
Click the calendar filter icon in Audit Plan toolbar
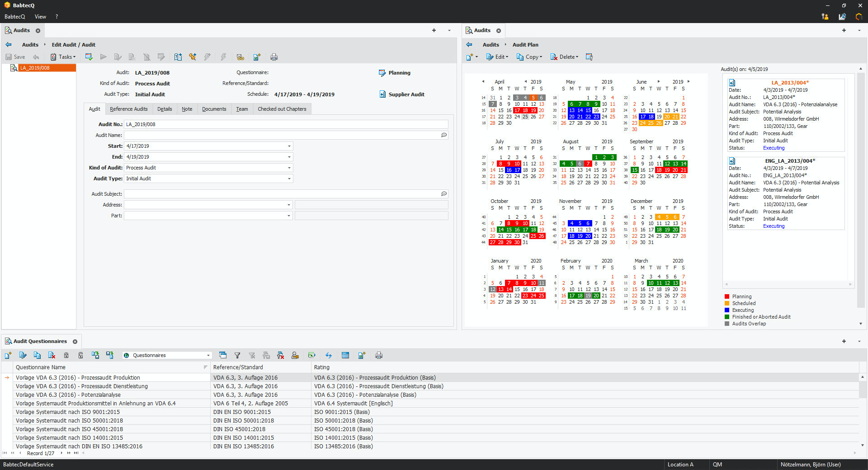click(x=589, y=57)
